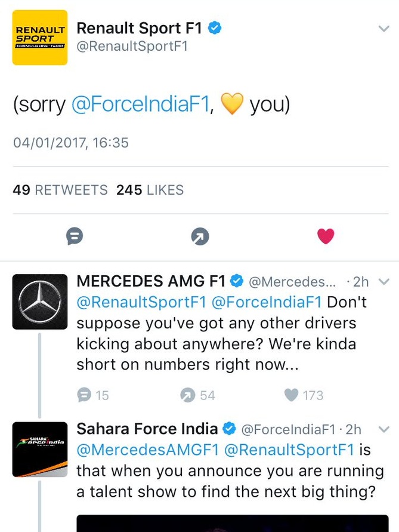Tap the Renault Sport F1 verified badge
This screenshot has width=399, height=532.
point(215,28)
